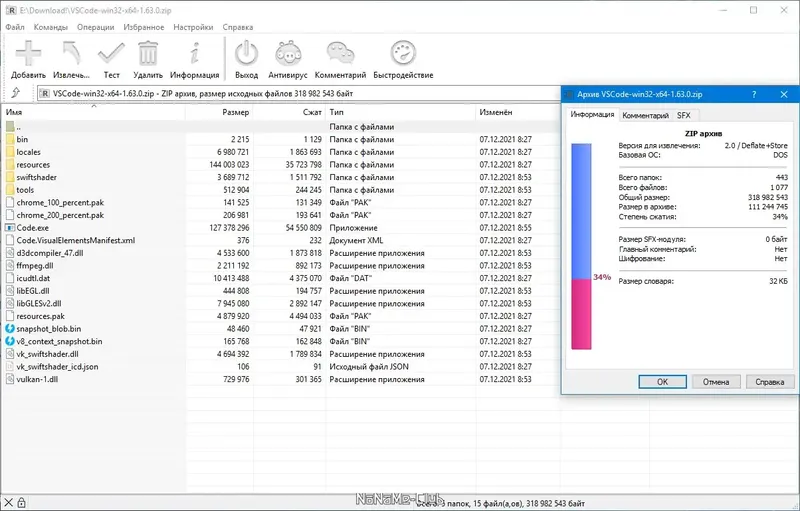Screen dimensions: 800x511
Task: Click the Извлечь (Extract) toolbar icon
Action: 71,53
